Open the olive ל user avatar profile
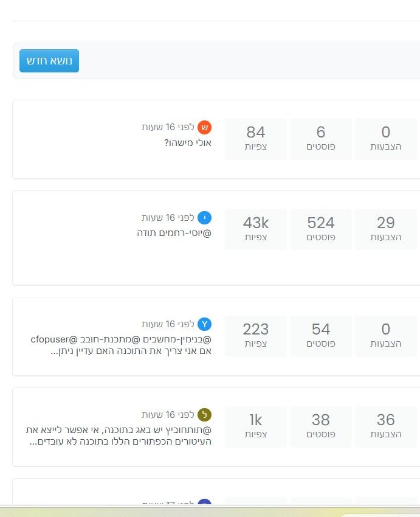420x517 pixels. click(x=205, y=415)
